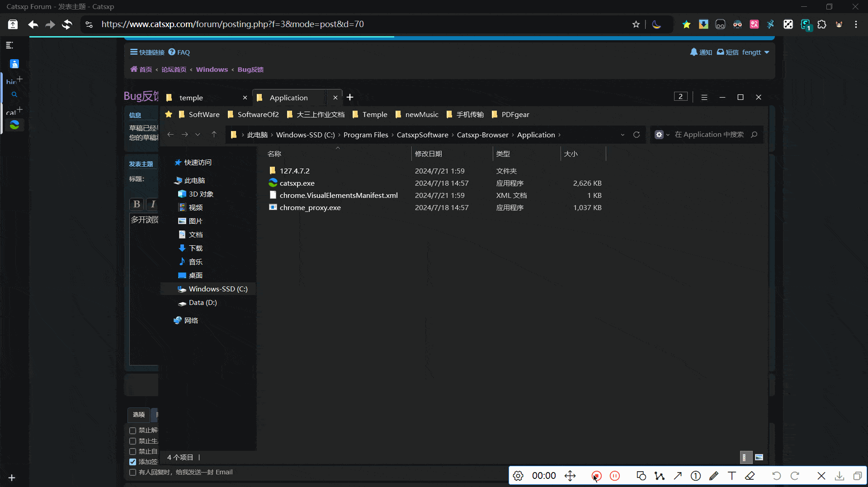Image resolution: width=868 pixels, height=487 pixels.
Task: Close the temple file manager tab
Action: (245, 98)
